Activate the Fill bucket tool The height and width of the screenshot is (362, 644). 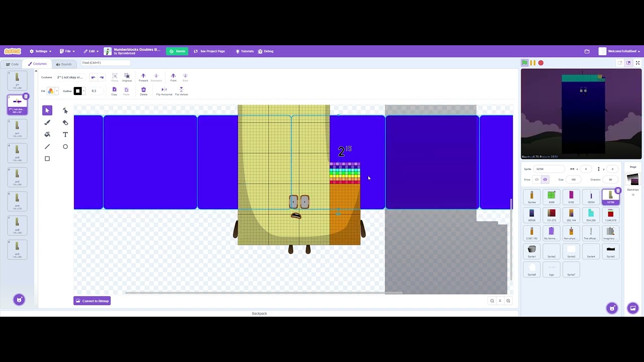pyautogui.click(x=47, y=135)
